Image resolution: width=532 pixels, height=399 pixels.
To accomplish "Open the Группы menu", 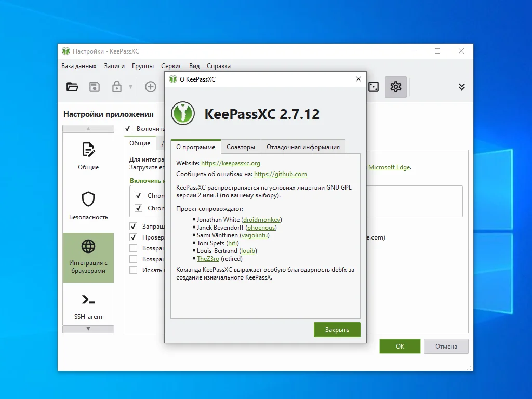I will coord(142,66).
